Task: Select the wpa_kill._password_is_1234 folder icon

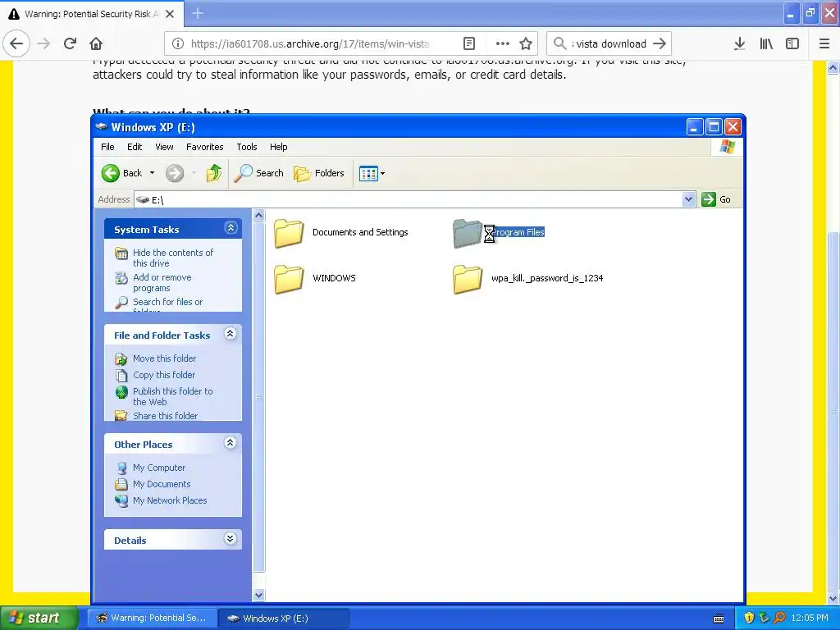Action: click(467, 279)
